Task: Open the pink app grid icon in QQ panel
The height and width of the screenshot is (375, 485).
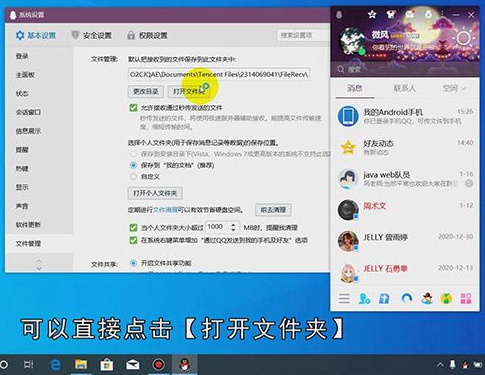Action: [466, 298]
